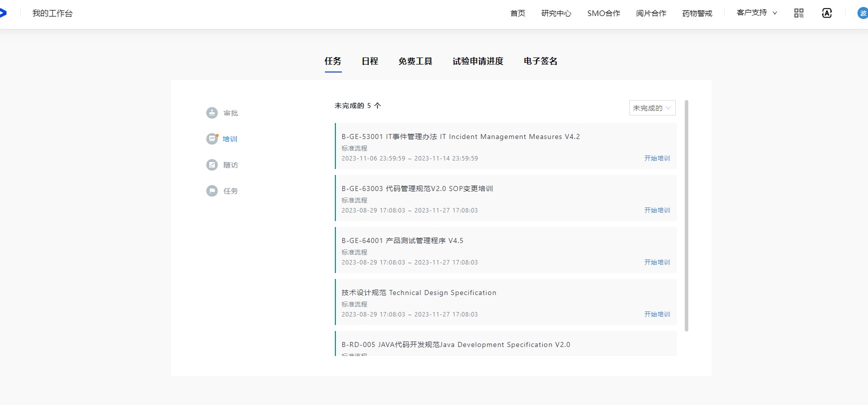
Task: Switch to the 日程 tab
Action: 370,61
